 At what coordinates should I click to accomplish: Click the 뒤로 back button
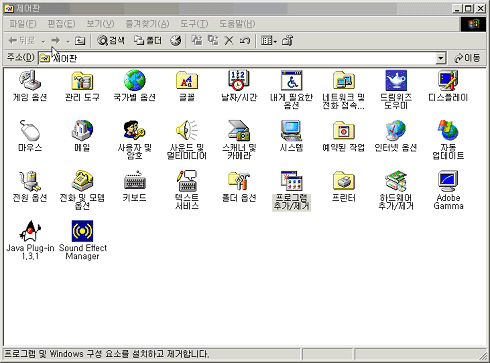pyautogui.click(x=22, y=41)
